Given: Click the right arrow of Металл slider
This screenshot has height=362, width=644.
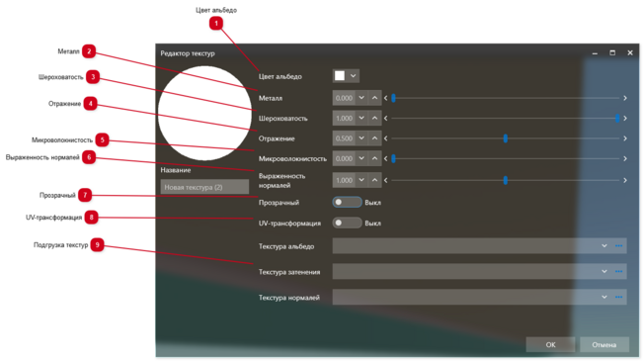Looking at the screenshot, I should coord(625,98).
